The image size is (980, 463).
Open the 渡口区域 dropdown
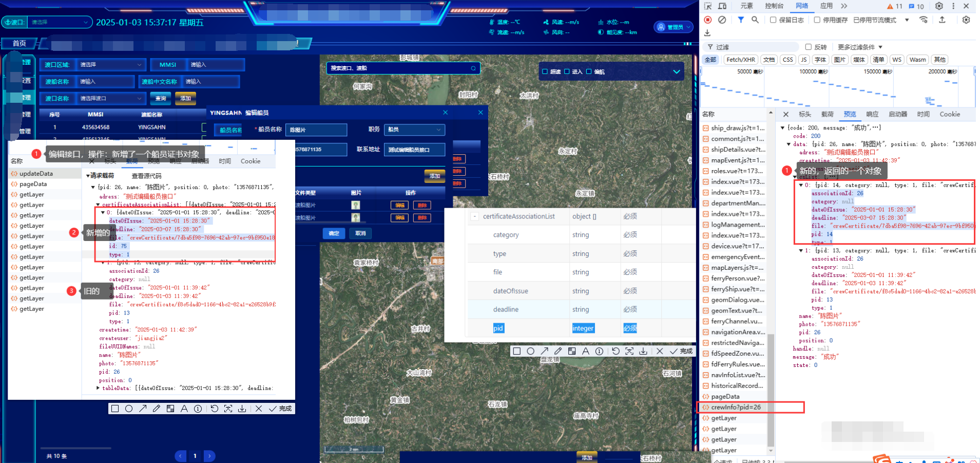tap(110, 65)
